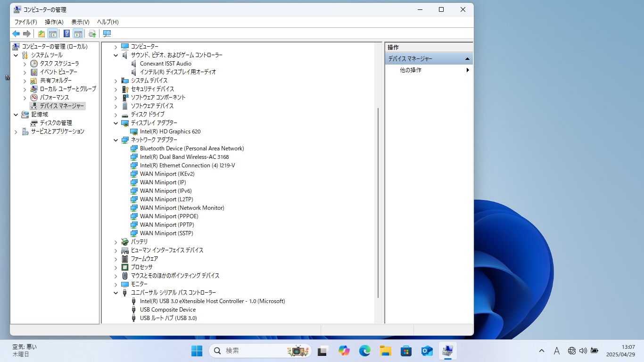This screenshot has width=644, height=362.
Task: Select イベント ビューアー in the left tree
Action: pos(58,72)
